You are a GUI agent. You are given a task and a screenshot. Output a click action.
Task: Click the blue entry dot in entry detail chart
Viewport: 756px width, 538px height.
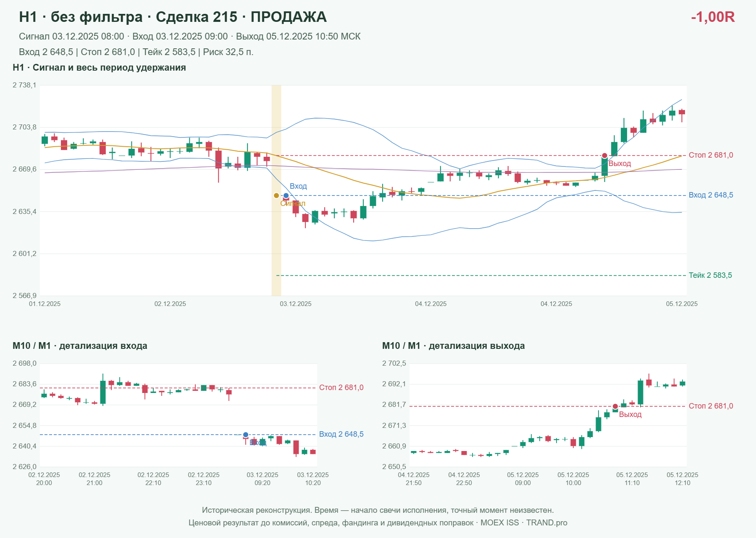point(246,435)
